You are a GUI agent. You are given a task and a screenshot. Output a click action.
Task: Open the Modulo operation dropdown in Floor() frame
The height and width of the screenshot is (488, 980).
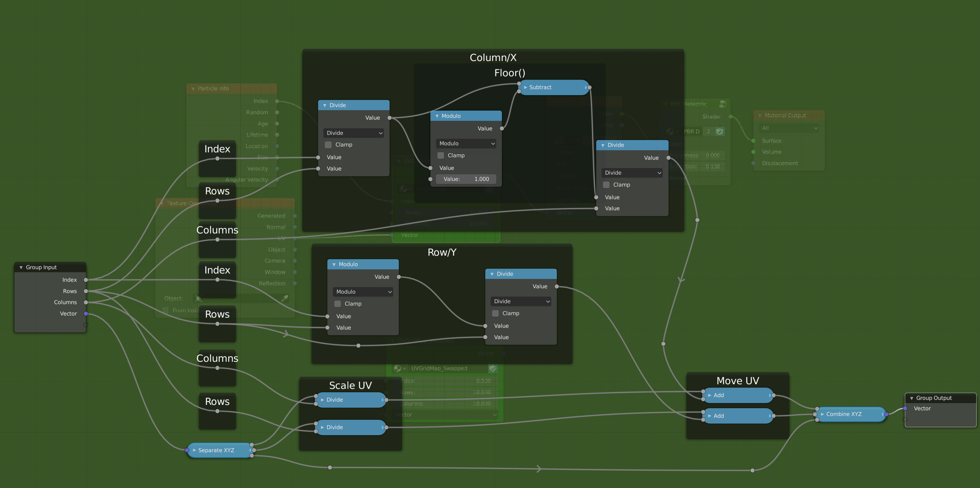point(466,144)
